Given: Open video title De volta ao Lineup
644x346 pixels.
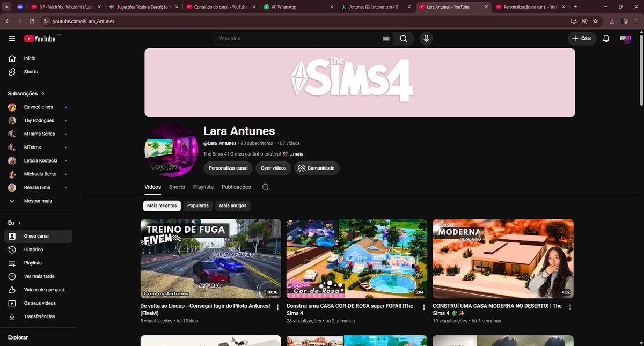Looking at the screenshot, I should [x=205, y=310].
